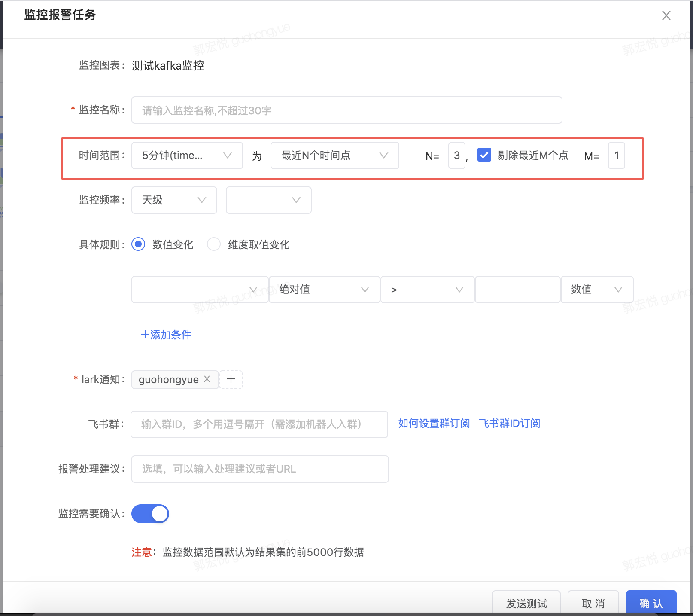The height and width of the screenshot is (616, 693).
Task: Click the 测试kafka监控 chart name
Action: pyautogui.click(x=168, y=66)
